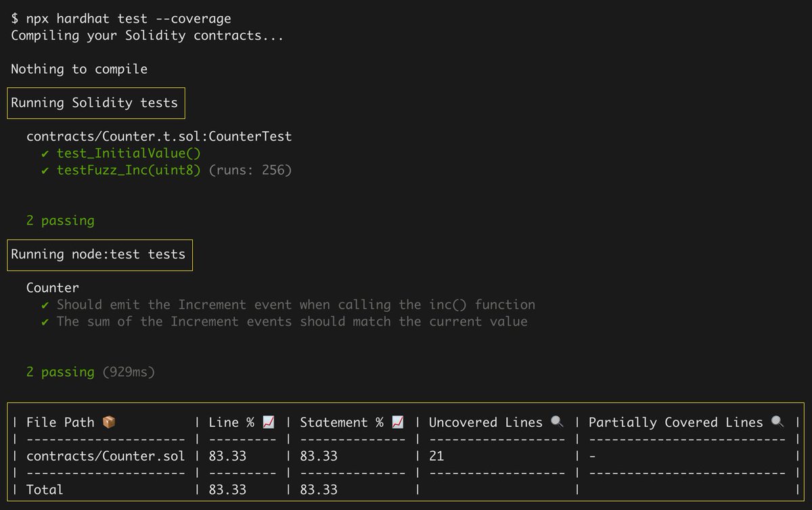Click the Total row label
Viewport: 812px width, 510px height.
(45, 490)
